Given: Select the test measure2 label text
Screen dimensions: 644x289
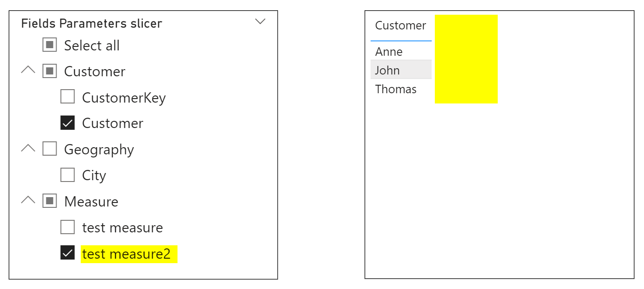Looking at the screenshot, I should pyautogui.click(x=128, y=253).
